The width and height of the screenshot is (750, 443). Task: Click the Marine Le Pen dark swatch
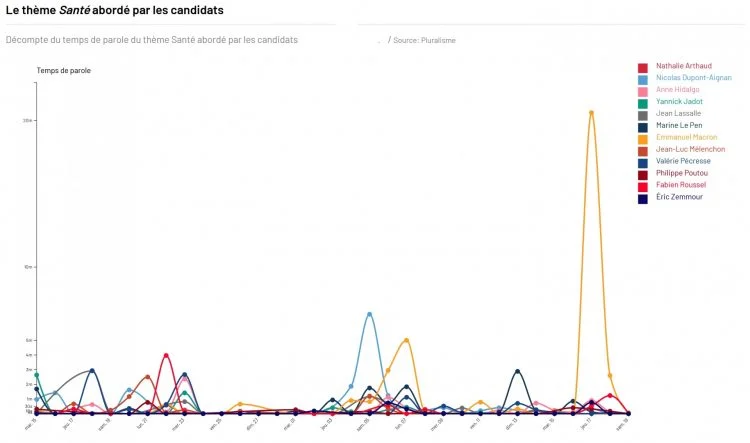pyautogui.click(x=642, y=128)
